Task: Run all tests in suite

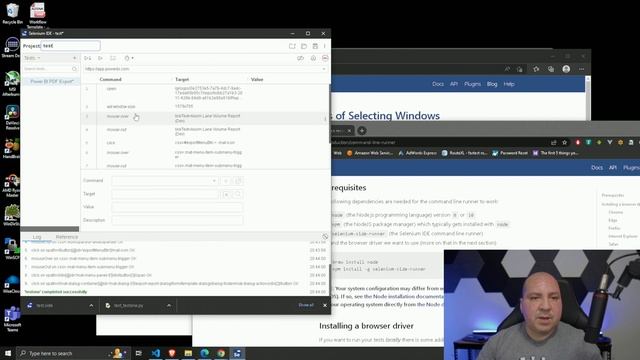Action: pos(88,58)
